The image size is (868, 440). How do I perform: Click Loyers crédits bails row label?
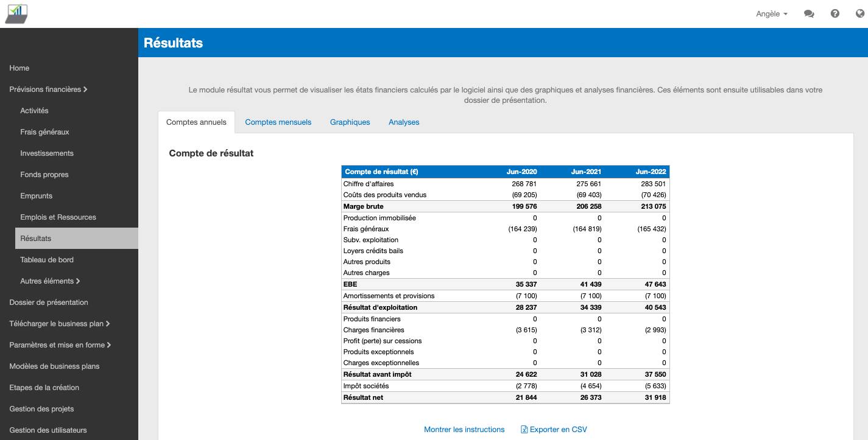coord(373,251)
